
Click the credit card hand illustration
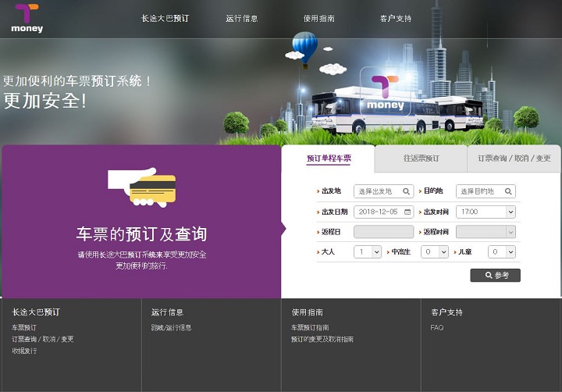[x=142, y=187]
